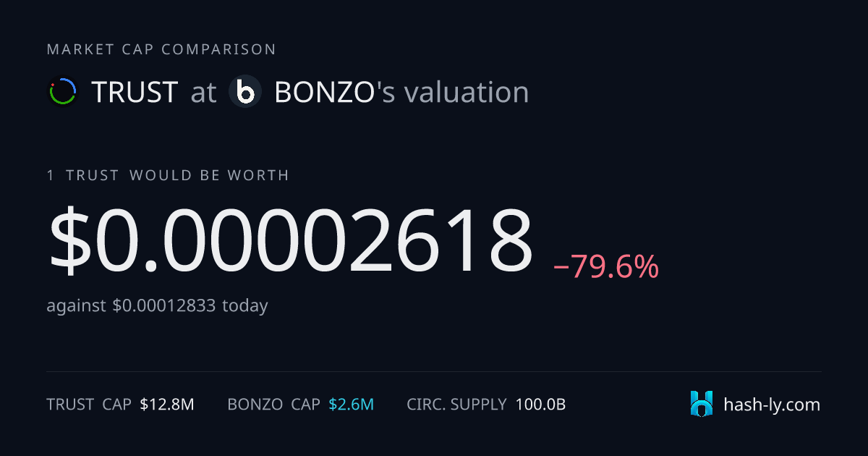
Task: Click the −79.6% change indicator
Action: pyautogui.click(x=606, y=267)
